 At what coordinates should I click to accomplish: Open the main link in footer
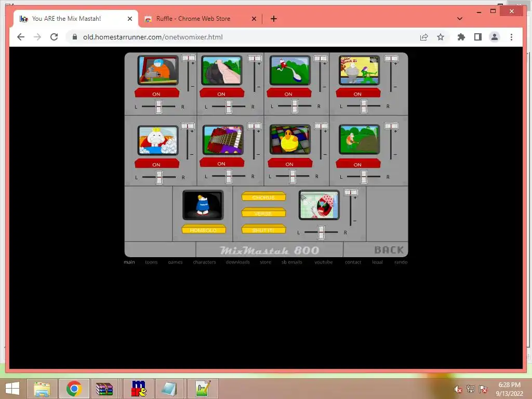point(129,262)
